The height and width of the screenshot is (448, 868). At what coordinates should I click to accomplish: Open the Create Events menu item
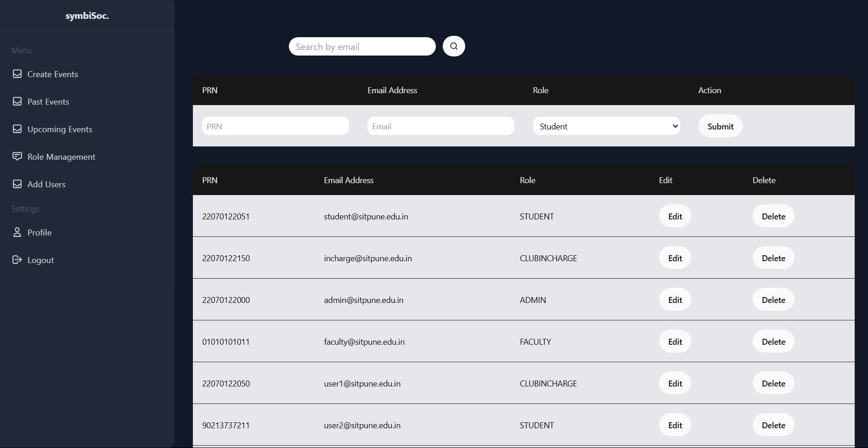53,74
